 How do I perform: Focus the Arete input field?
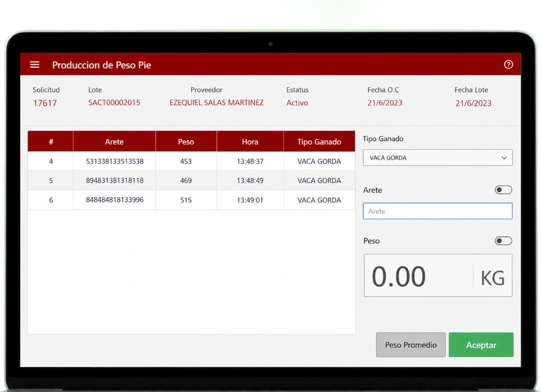437,211
